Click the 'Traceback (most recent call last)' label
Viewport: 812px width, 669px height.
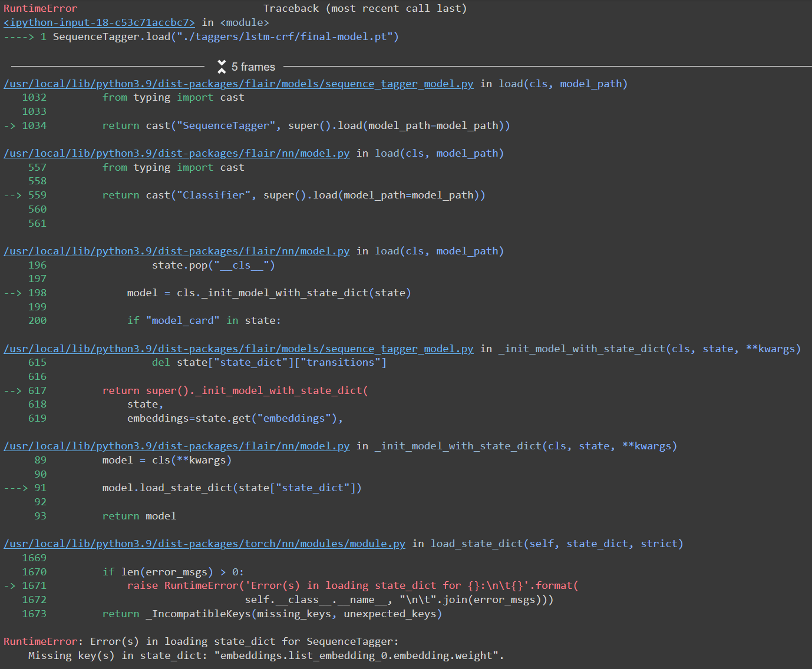tap(365, 8)
